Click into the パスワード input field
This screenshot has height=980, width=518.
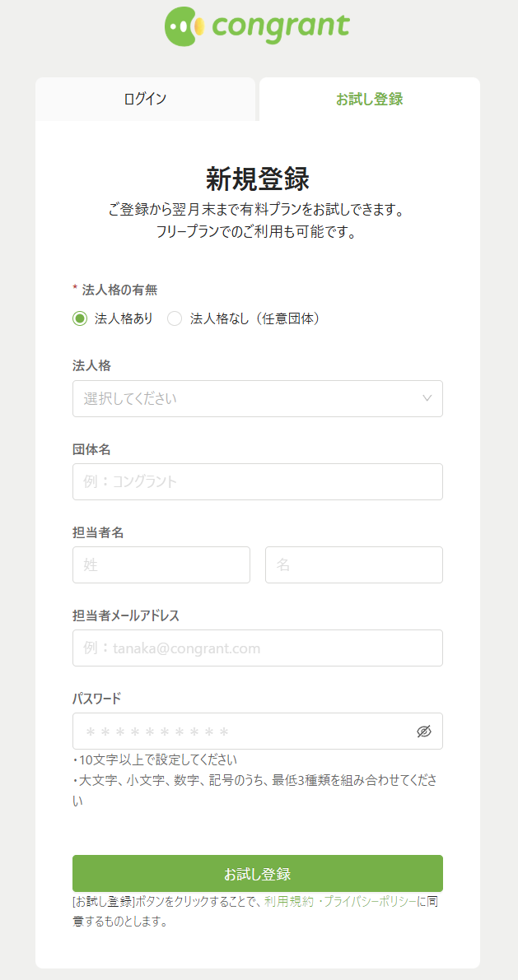point(243,732)
